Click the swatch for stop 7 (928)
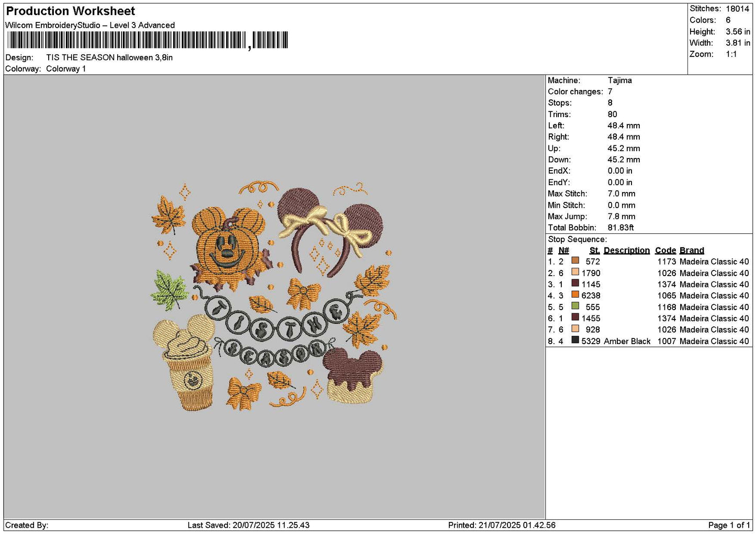The height and width of the screenshot is (534, 756). [576, 328]
